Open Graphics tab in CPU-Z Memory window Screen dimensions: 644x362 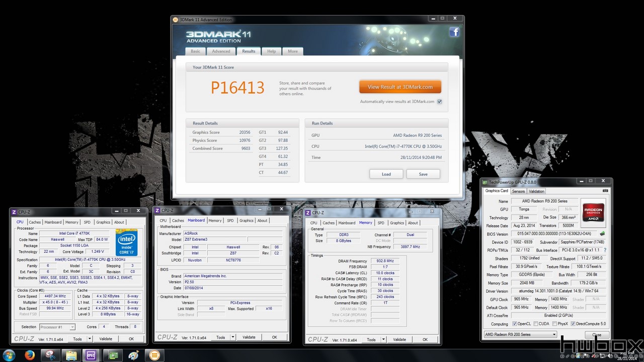397,223
